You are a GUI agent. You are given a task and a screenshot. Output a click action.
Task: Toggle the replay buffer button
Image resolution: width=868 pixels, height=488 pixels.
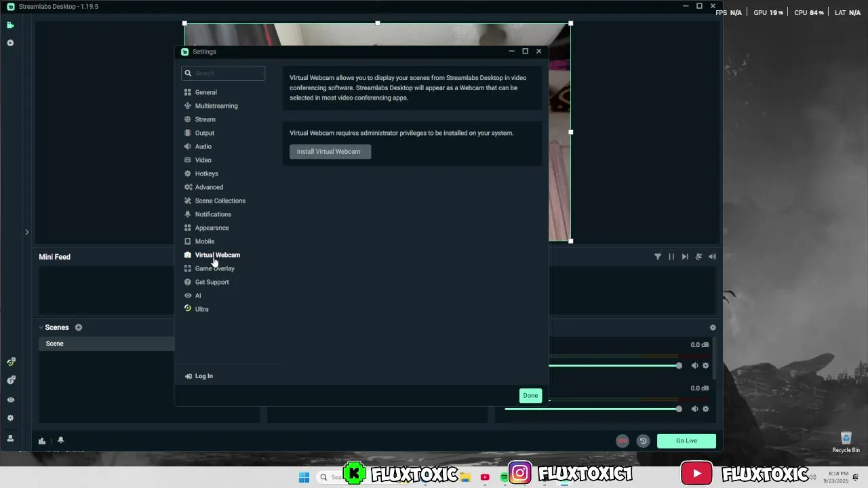click(644, 441)
